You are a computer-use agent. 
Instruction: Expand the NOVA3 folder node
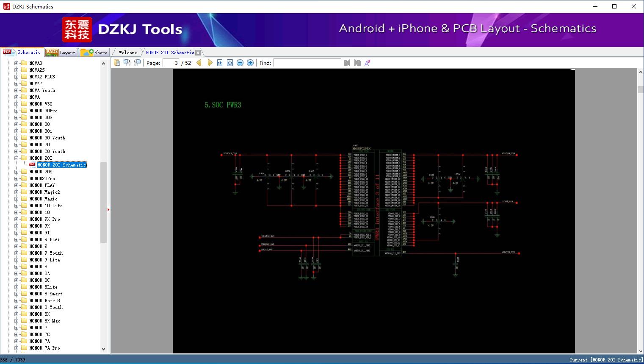pos(17,63)
